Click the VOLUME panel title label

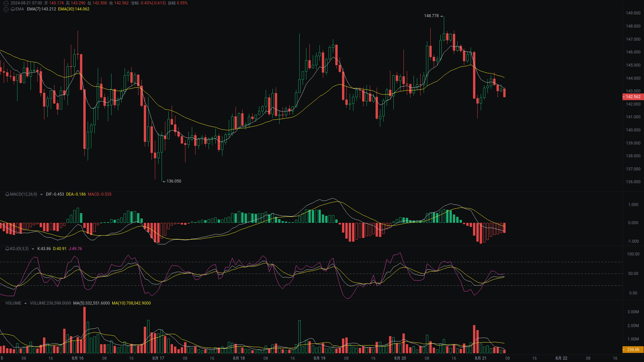point(13,303)
